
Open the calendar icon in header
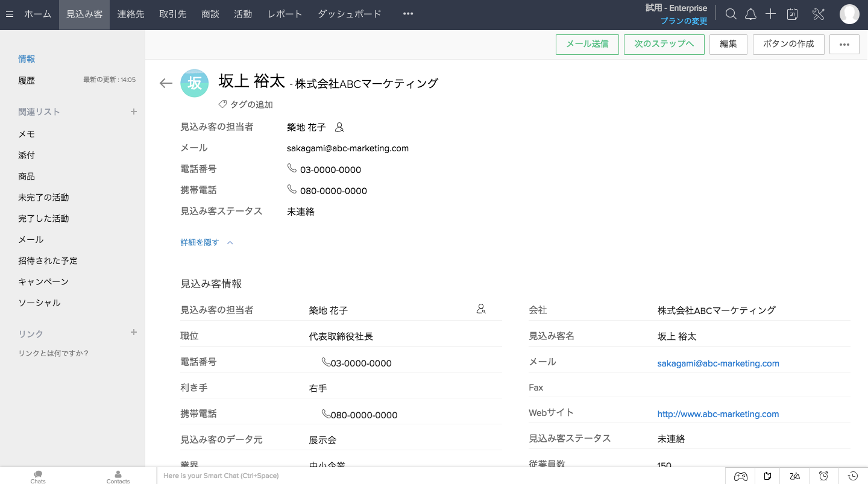[793, 14]
